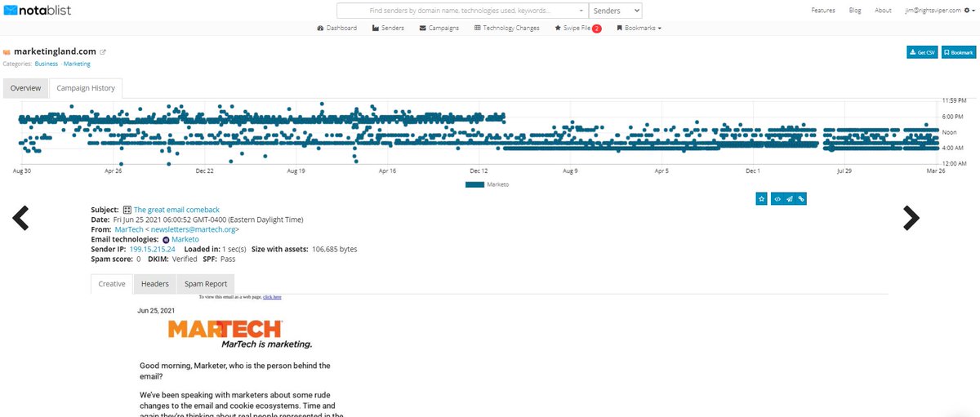This screenshot has height=417, width=980.
Task: Click the chain link icon button
Action: 801,198
